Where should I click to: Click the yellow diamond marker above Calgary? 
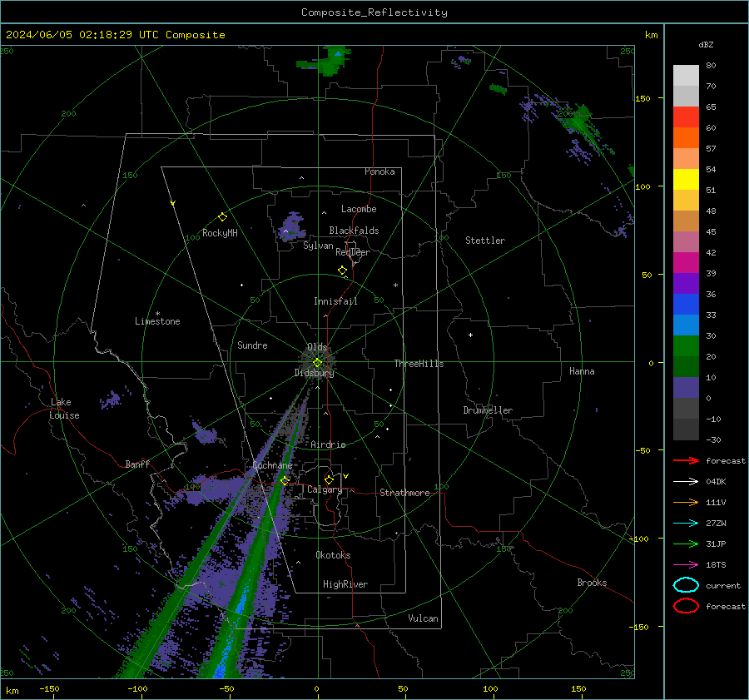[x=329, y=479]
